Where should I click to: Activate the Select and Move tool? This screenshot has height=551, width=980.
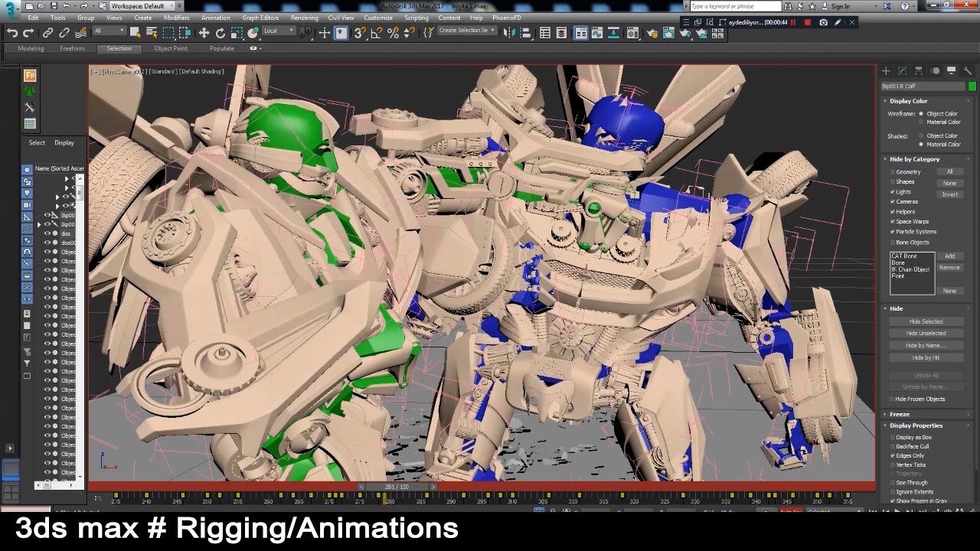204,33
